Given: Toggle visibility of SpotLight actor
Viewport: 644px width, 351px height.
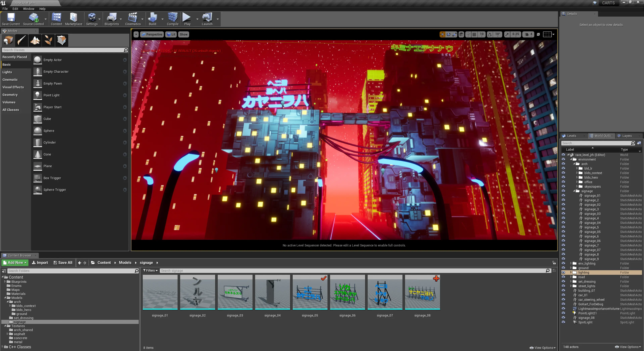Looking at the screenshot, I should point(563,322).
